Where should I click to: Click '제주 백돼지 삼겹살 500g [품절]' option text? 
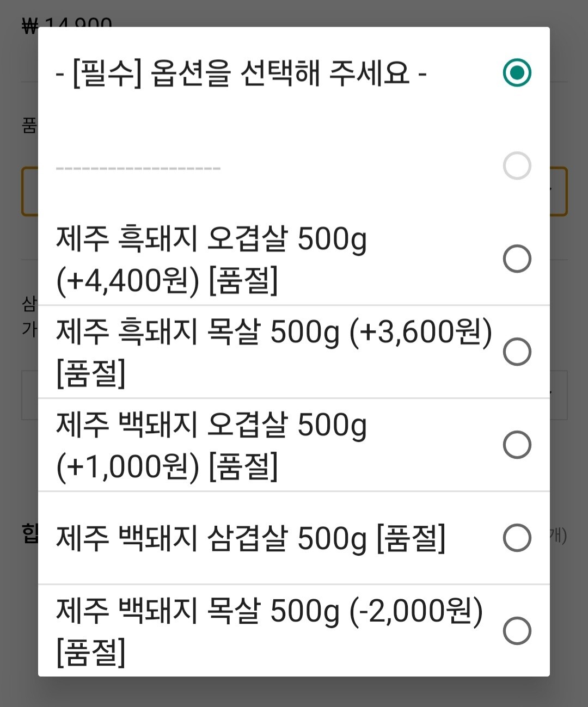click(250, 538)
